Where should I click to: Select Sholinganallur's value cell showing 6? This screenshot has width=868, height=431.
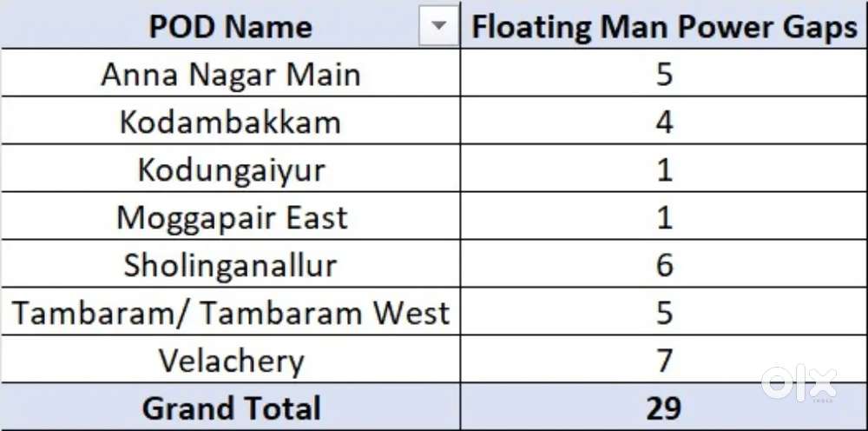click(664, 265)
